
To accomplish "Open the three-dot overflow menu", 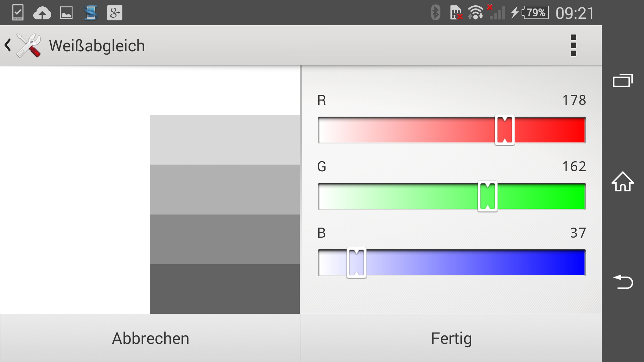I will point(573,45).
